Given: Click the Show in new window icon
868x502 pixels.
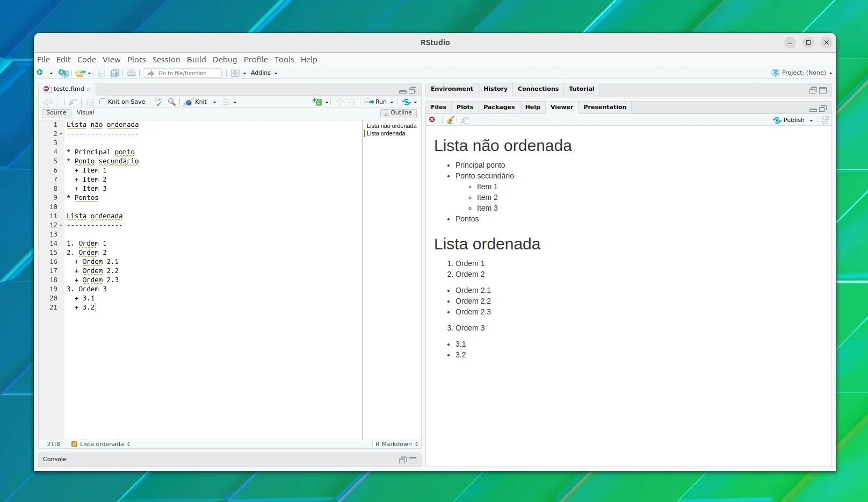Looking at the screenshot, I should point(74,102).
